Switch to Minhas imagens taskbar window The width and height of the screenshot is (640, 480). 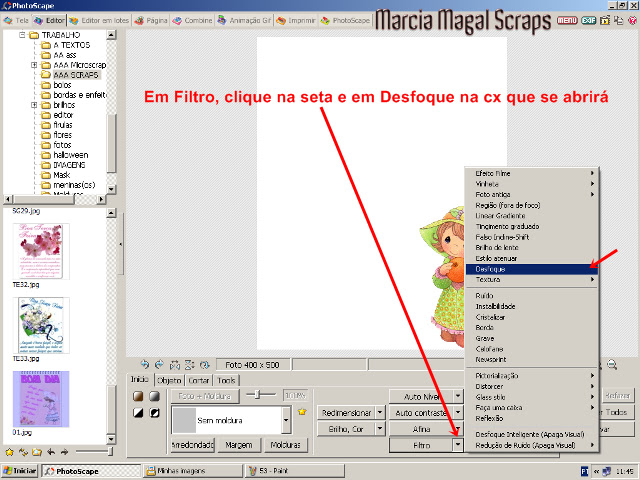pos(193,471)
